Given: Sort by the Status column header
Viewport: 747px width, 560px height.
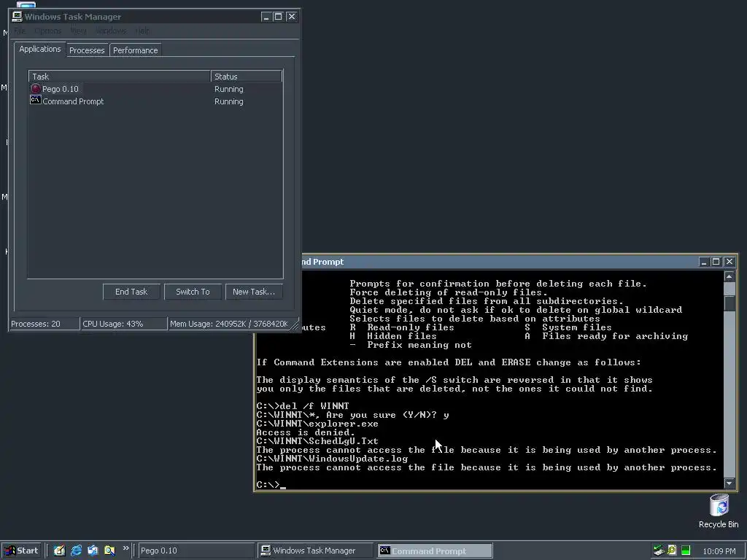Looking at the screenshot, I should click(247, 76).
